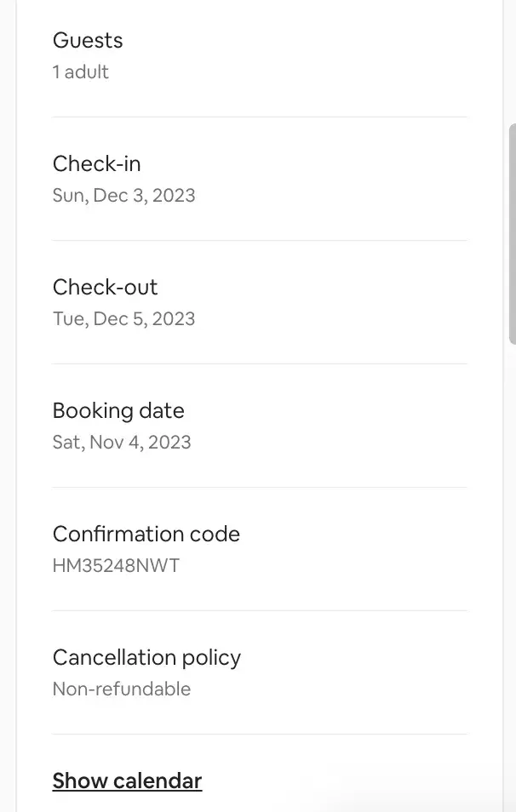Click the divider line below Confirmation code
The width and height of the screenshot is (516, 812).
pos(260,610)
